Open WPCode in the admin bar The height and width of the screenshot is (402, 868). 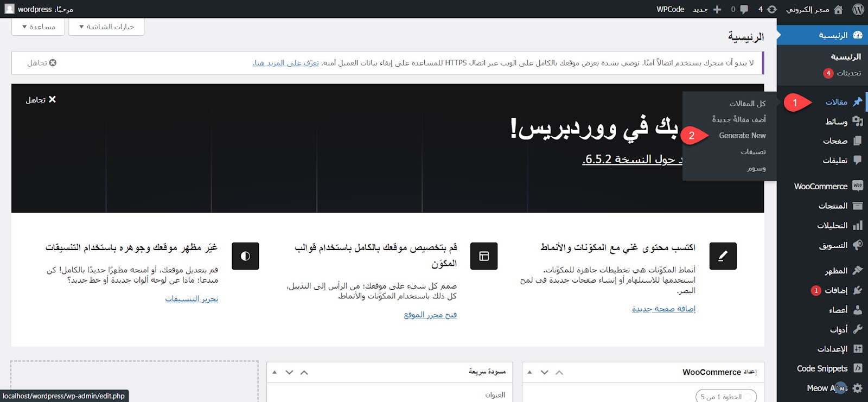tap(670, 9)
